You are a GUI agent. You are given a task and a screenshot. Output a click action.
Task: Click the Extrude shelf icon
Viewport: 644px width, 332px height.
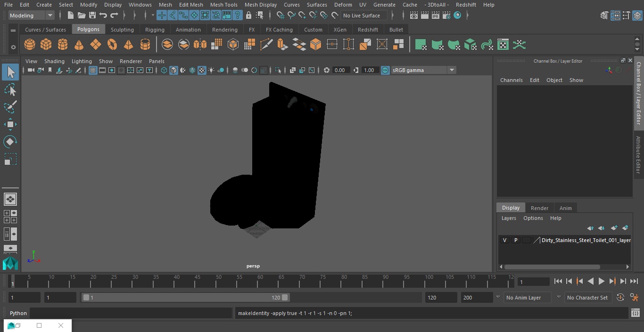pyautogui.click(x=282, y=45)
